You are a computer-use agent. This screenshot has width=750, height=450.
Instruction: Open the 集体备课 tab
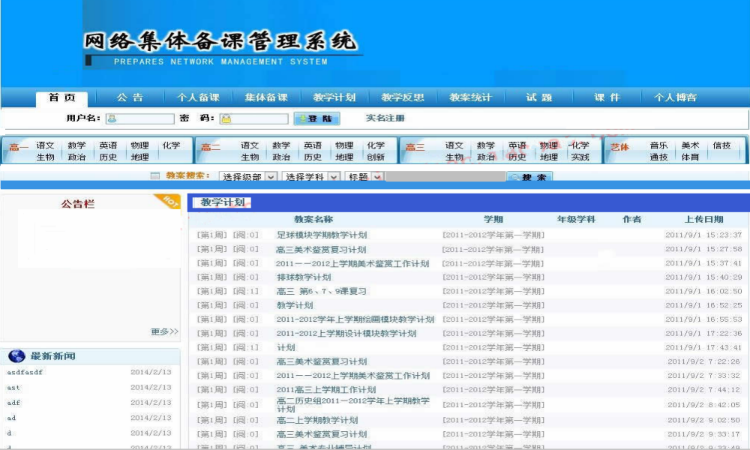pyautogui.click(x=266, y=98)
